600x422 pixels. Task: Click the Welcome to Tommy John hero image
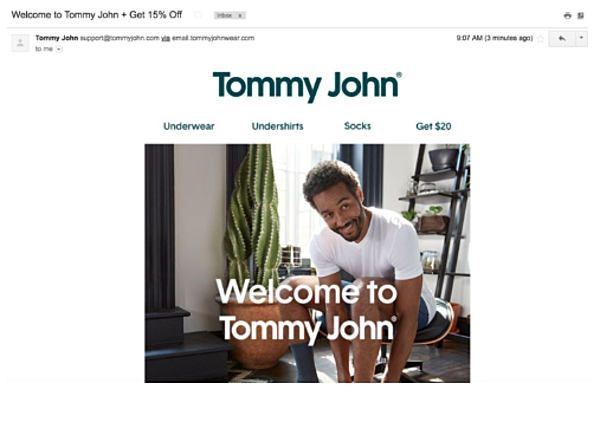(x=307, y=263)
